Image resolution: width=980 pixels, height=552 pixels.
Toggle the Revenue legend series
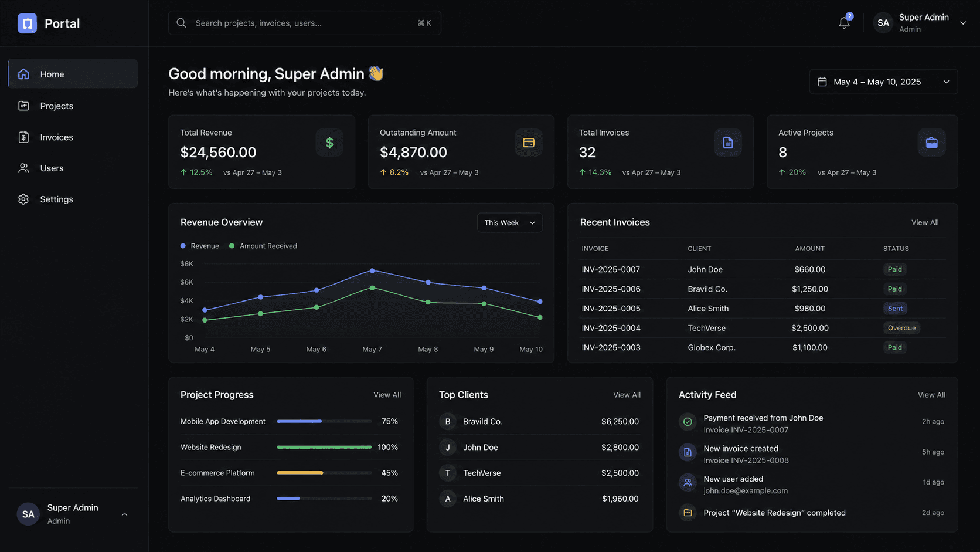(x=200, y=246)
